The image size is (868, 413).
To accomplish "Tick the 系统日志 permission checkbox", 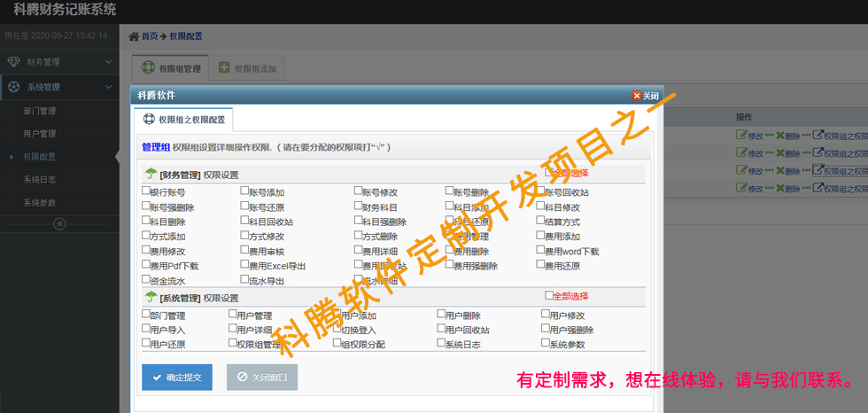I will click(441, 343).
